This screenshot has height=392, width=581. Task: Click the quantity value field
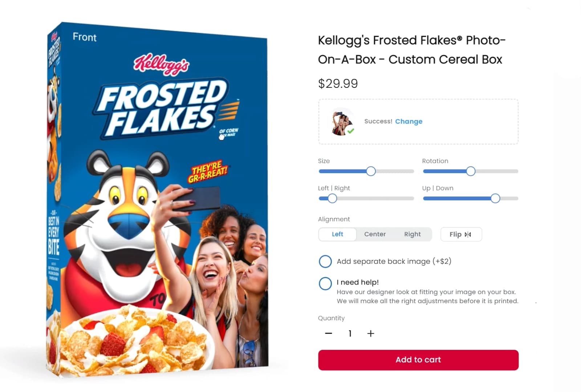[350, 334]
